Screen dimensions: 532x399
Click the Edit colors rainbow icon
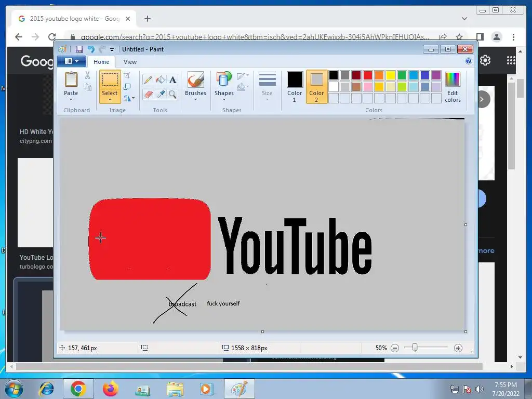coord(453,79)
